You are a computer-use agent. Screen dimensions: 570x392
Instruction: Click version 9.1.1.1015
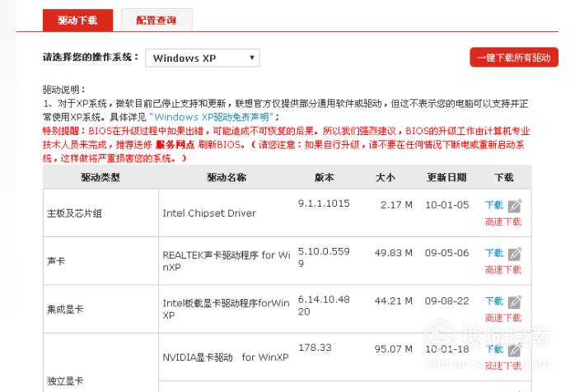pos(324,203)
